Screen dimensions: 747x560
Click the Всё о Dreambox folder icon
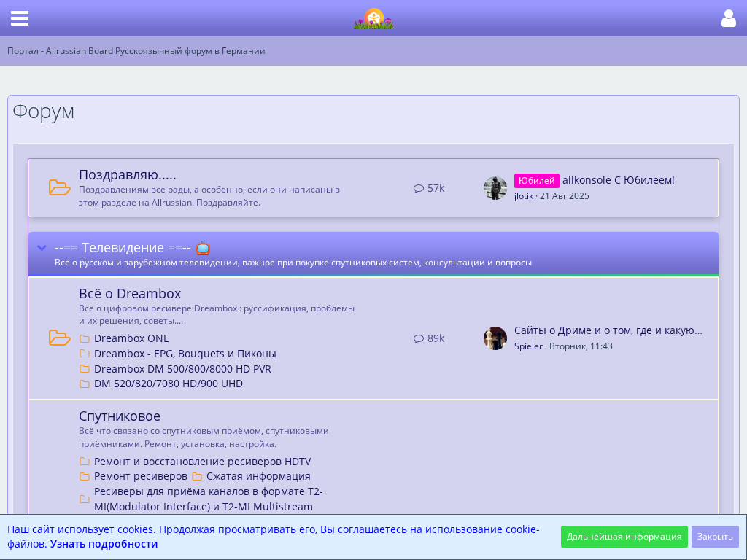[x=59, y=338]
